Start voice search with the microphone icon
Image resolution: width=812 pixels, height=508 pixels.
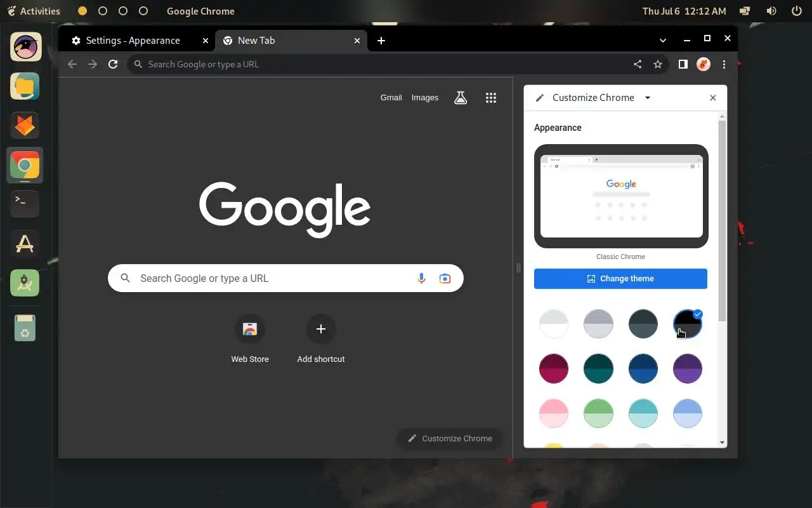click(x=421, y=278)
